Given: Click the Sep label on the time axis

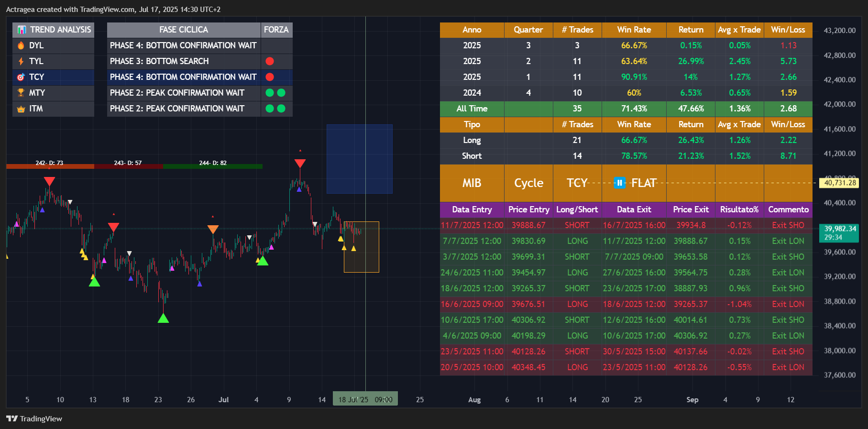Looking at the screenshot, I should (x=692, y=400).
